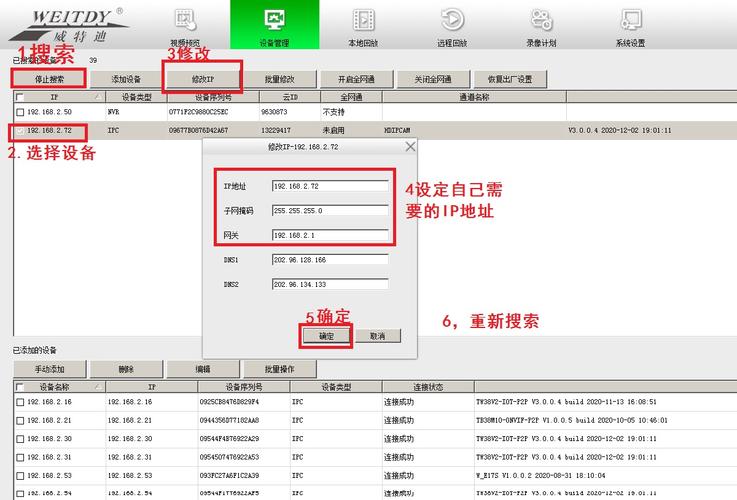Image resolution: width=737 pixels, height=500 pixels.
Task: Sort by 全网通 column header
Action: coord(352,97)
